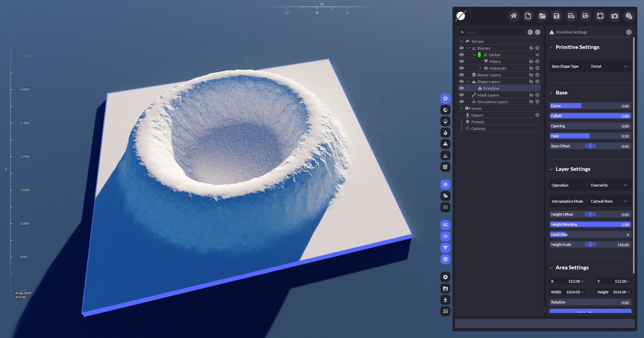Select the Export tree item
This screenshot has width=644, height=338.
tap(477, 115)
